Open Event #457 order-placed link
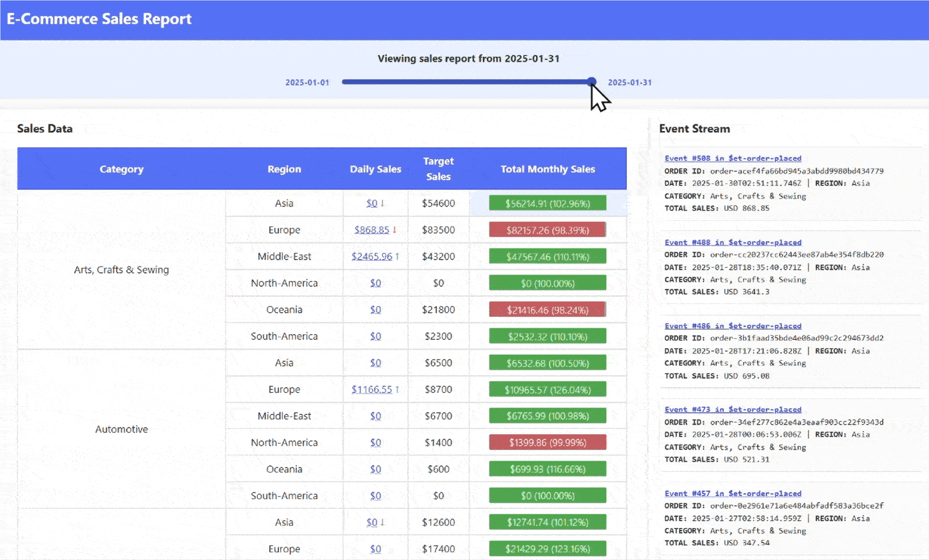 [x=733, y=494]
